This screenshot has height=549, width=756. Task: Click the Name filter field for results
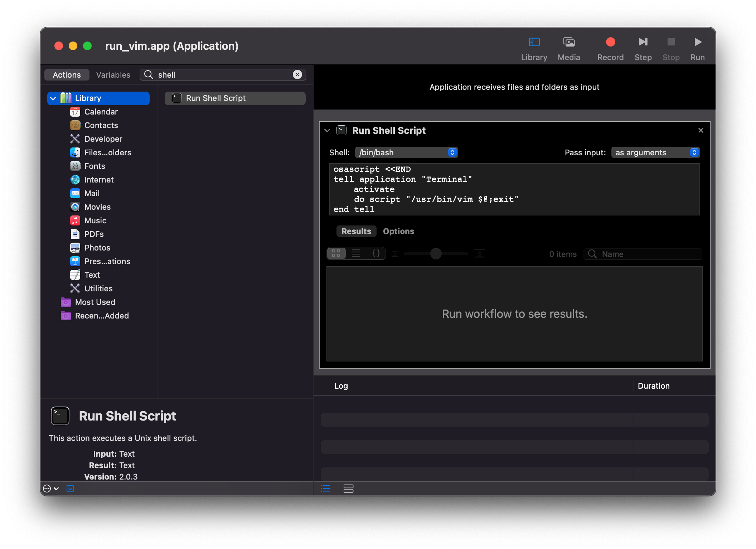(x=642, y=254)
